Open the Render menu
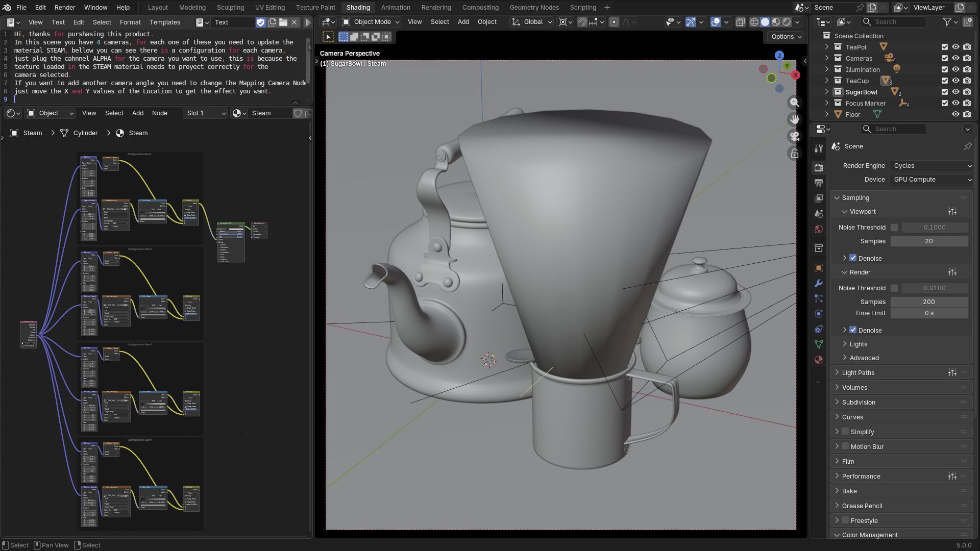Image resolution: width=980 pixels, height=551 pixels. [65, 8]
